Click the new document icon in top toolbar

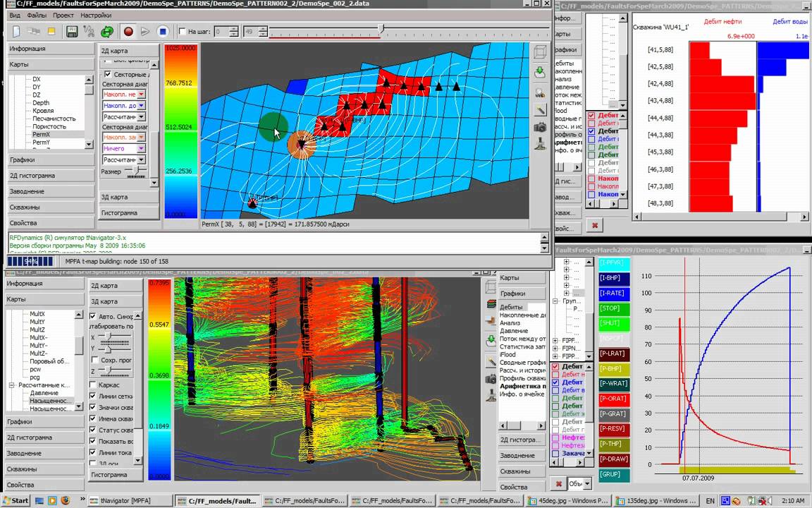click(17, 32)
